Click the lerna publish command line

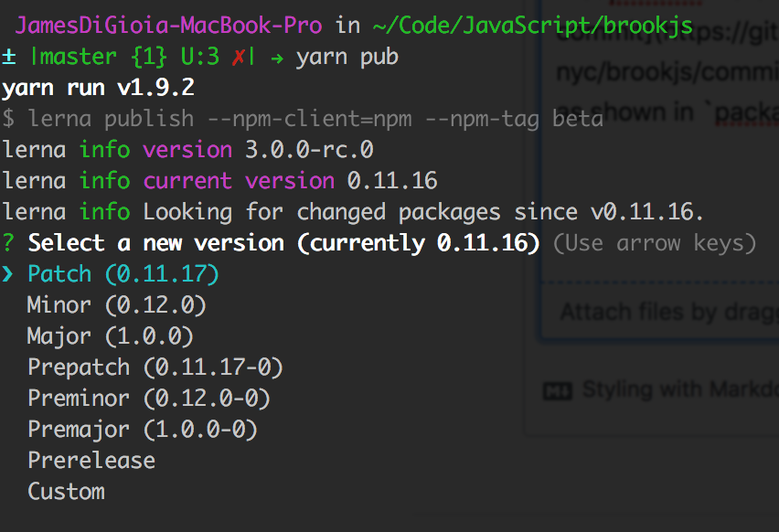click(x=303, y=119)
